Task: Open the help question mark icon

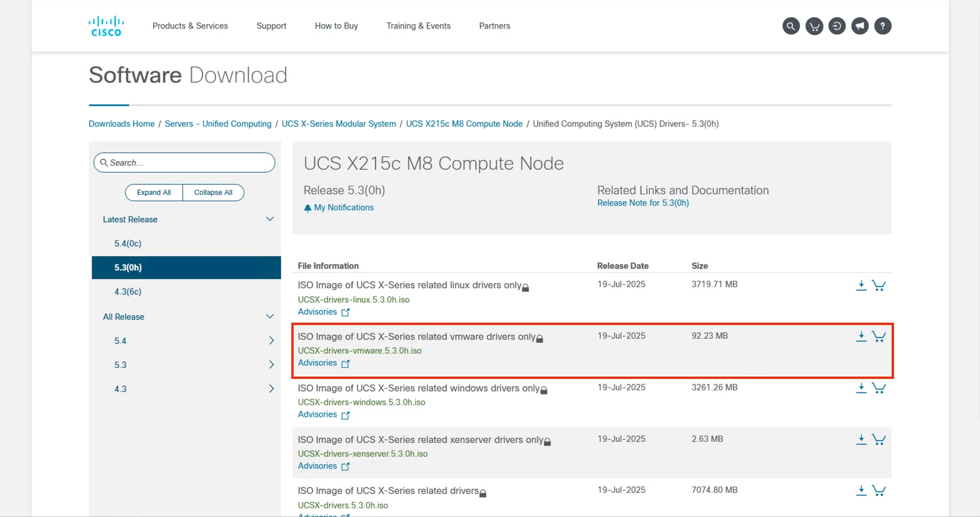Action: [x=883, y=26]
